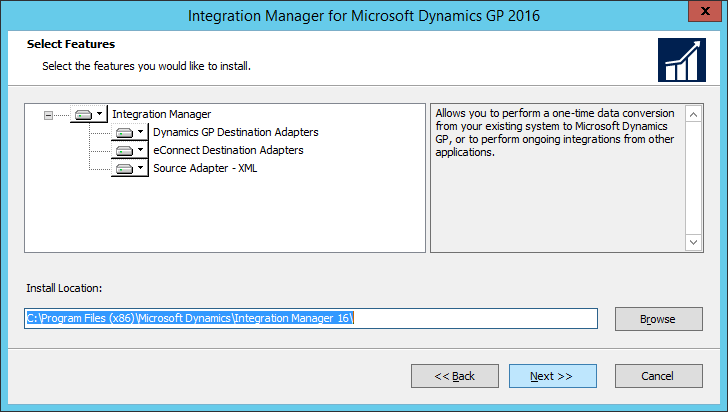Collapse the Integration Manager tree node

click(x=48, y=115)
